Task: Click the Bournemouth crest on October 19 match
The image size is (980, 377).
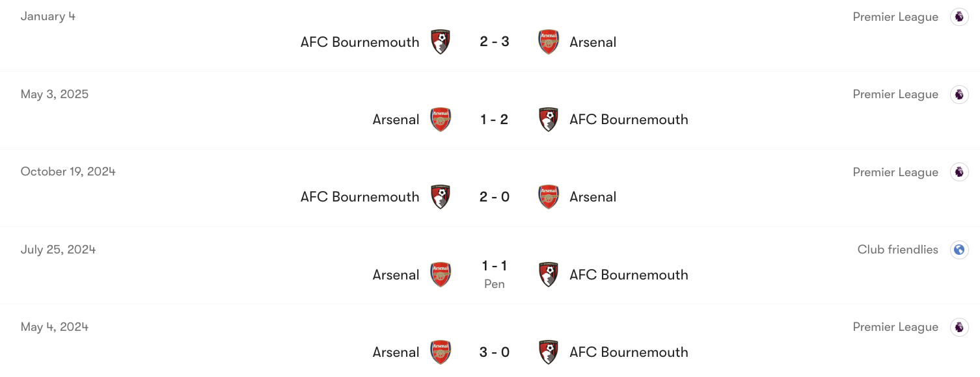Action: point(441,196)
